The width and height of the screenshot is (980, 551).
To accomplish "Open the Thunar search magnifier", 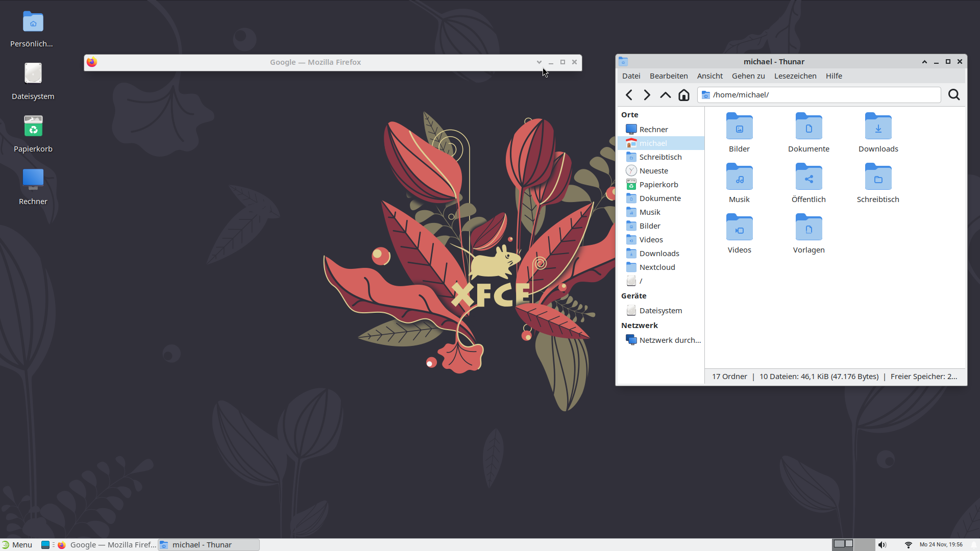I will [953, 95].
